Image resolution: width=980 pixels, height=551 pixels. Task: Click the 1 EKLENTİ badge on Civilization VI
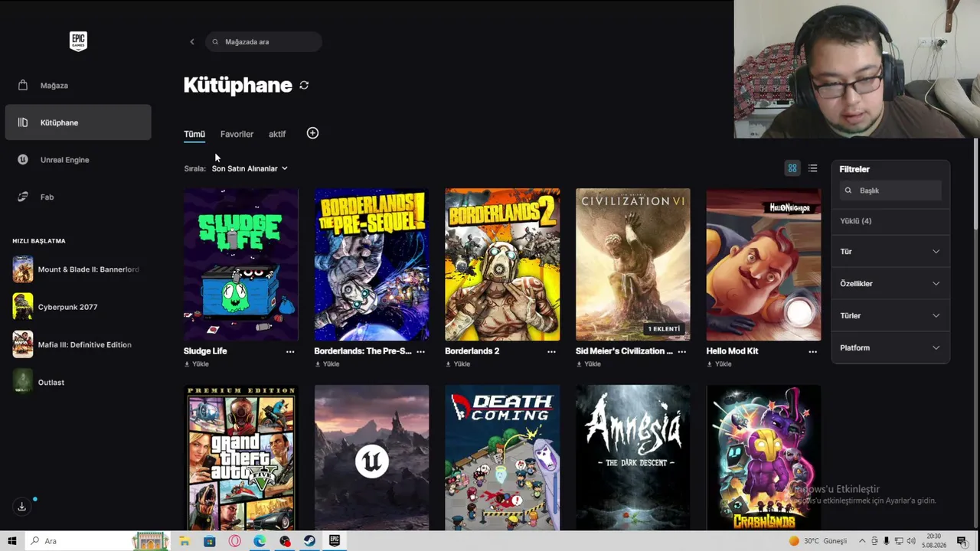664,329
